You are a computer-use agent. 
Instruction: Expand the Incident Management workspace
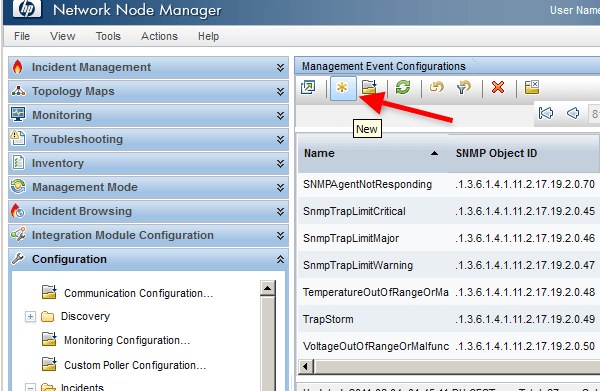[280, 67]
